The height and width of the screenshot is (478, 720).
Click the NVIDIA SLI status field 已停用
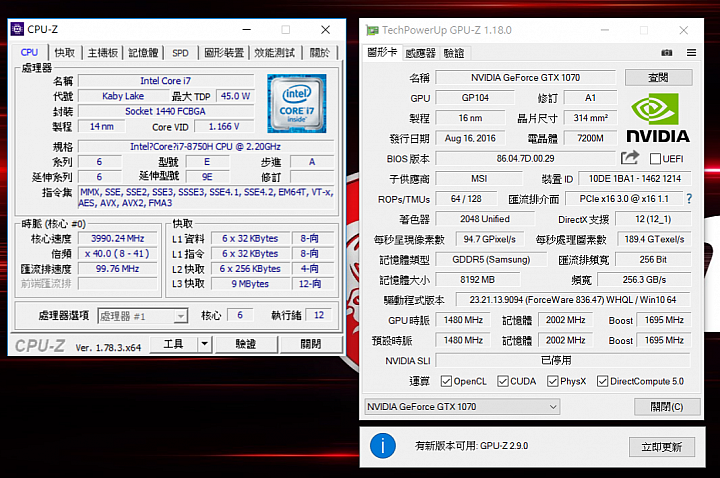coord(563,360)
